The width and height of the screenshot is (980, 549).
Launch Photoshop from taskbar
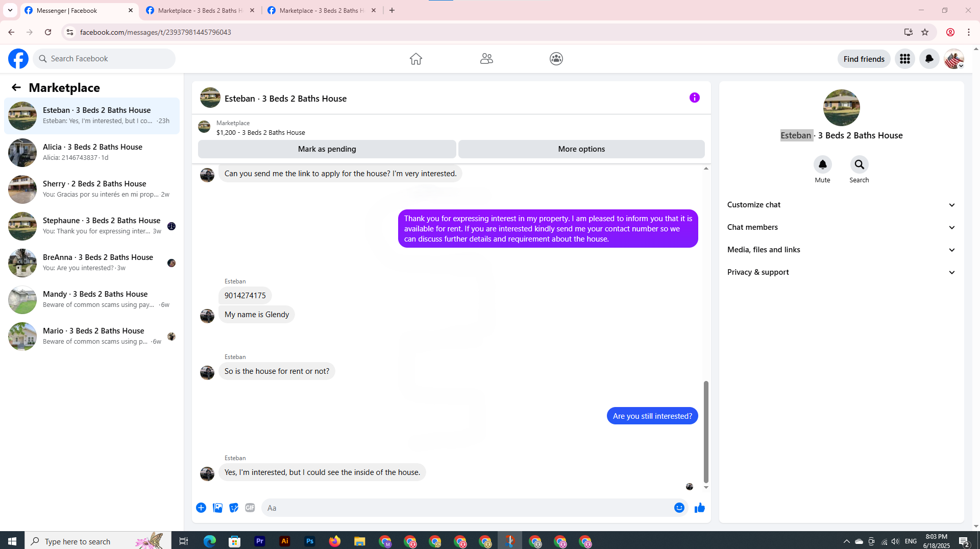tap(310, 541)
